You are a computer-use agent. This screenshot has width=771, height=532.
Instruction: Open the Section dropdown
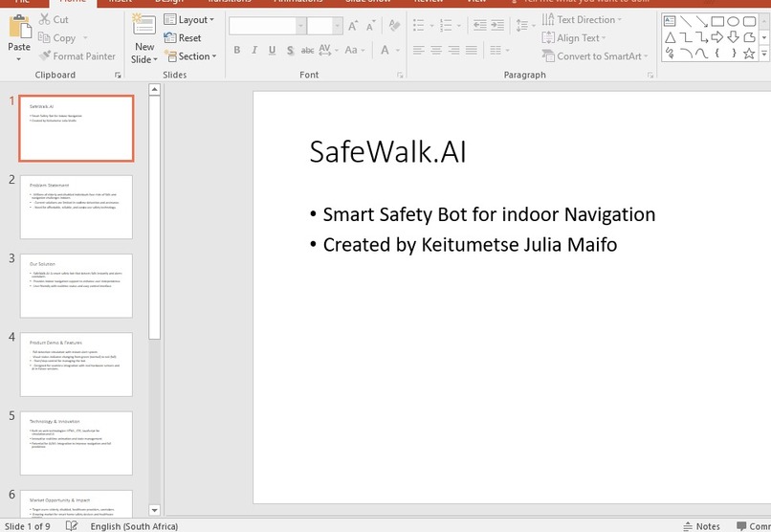190,56
